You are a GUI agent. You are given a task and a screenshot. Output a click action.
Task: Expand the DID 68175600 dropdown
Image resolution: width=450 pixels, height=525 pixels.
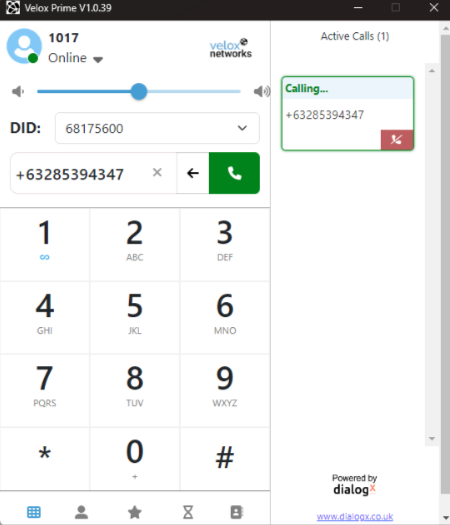157,128
